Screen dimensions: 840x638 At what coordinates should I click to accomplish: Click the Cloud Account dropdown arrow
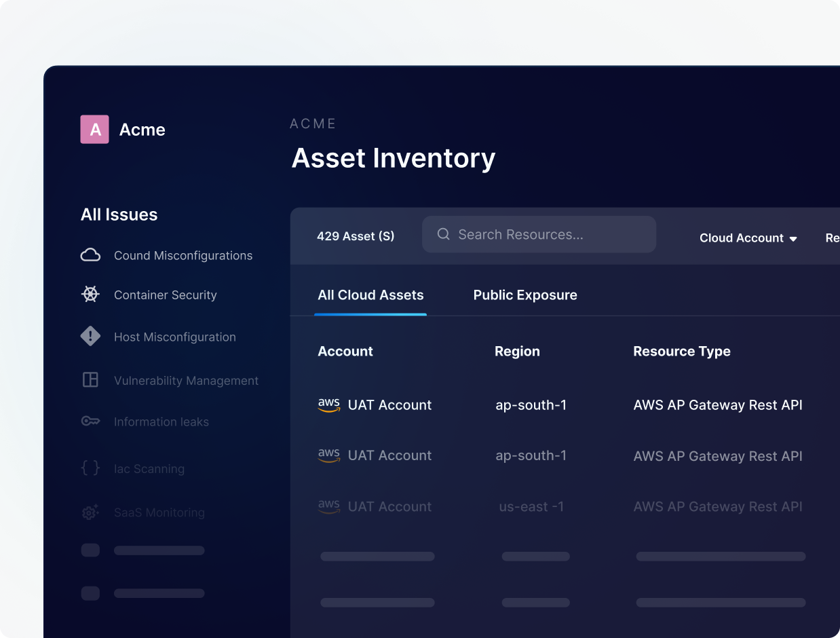click(x=793, y=239)
